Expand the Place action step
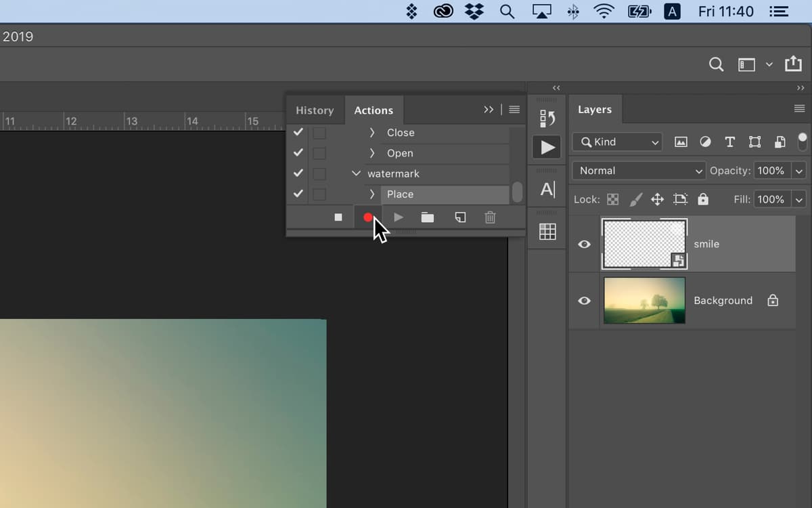812x508 pixels. click(x=371, y=194)
